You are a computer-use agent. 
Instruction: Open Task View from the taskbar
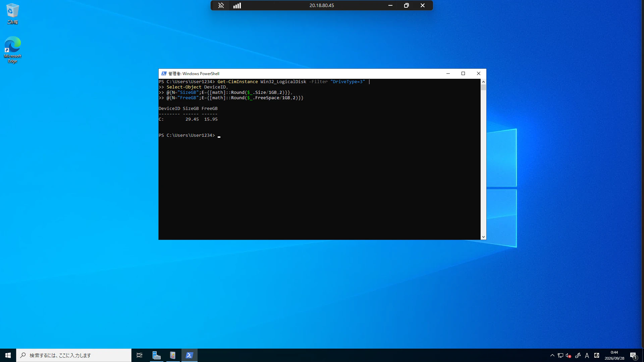click(x=140, y=355)
